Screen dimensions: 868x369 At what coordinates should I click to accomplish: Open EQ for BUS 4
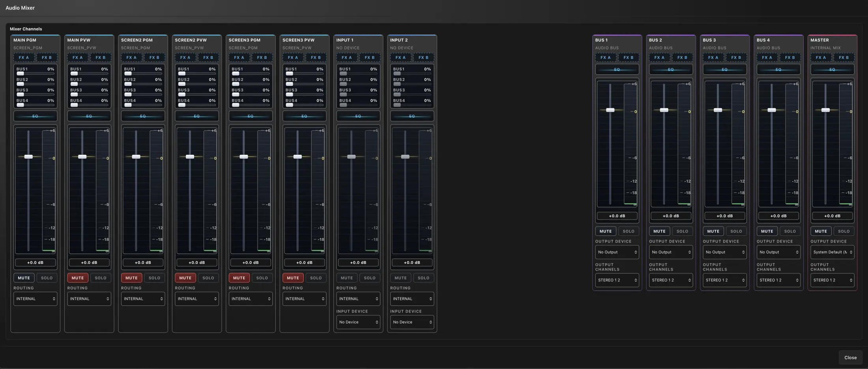778,70
